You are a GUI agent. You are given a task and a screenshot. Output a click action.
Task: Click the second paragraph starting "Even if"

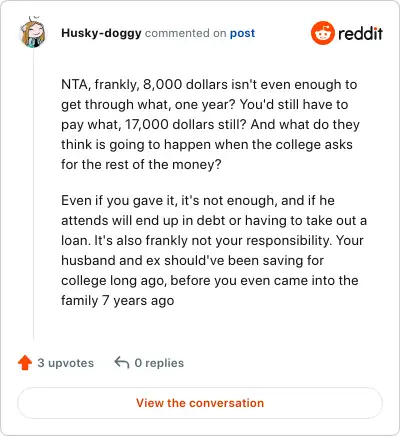[x=214, y=250]
